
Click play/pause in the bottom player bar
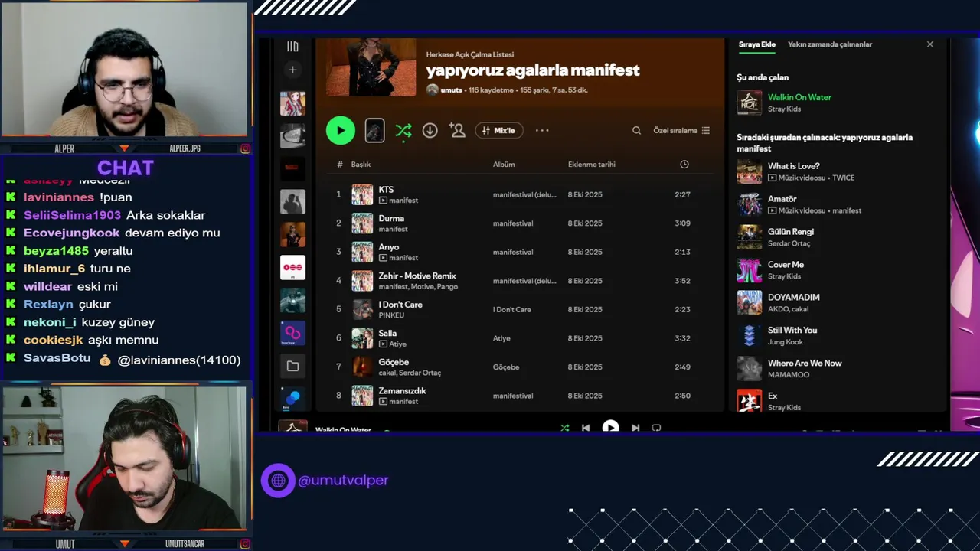[610, 427]
